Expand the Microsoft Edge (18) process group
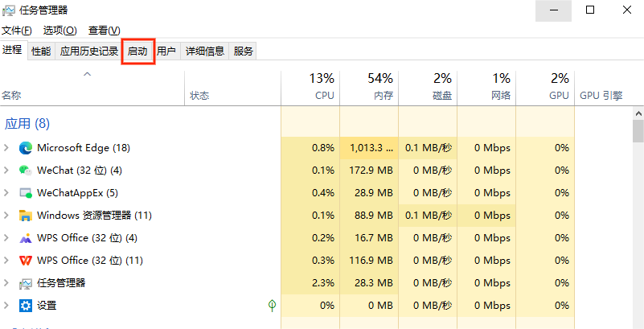Viewport: 644px width, 329px height. [x=6, y=148]
